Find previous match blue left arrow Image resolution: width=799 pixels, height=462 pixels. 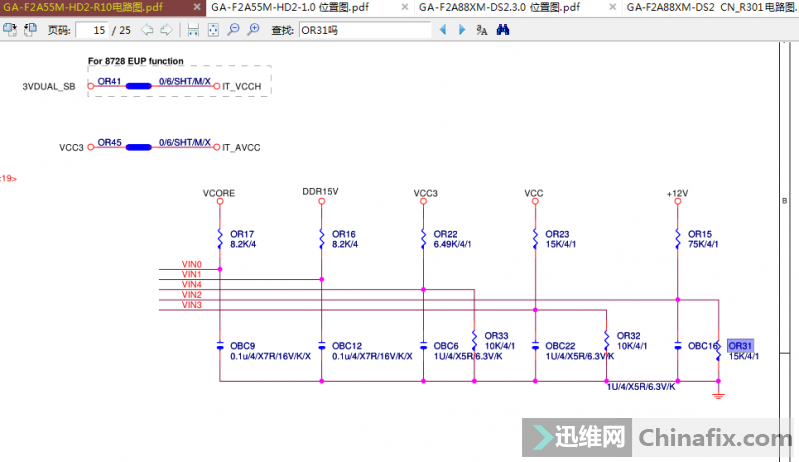tap(443, 30)
